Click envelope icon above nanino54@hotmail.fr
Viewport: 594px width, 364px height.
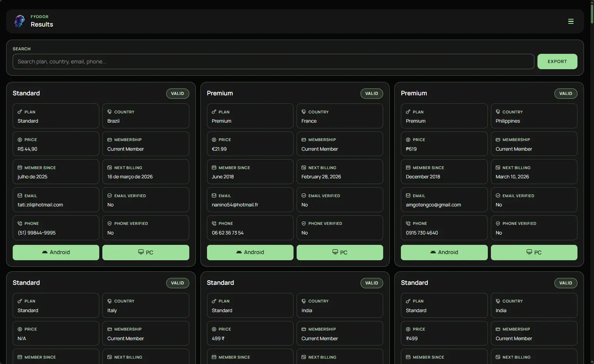[x=214, y=196]
